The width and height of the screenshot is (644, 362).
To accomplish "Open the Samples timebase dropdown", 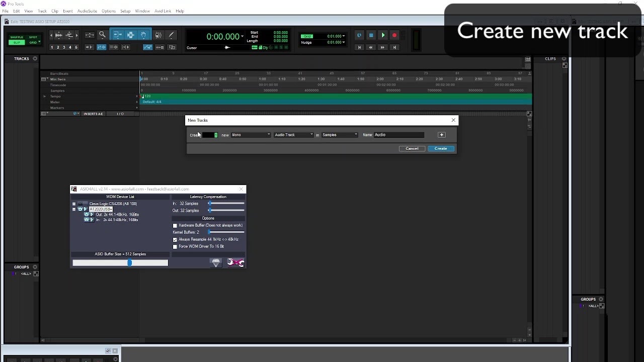I will pos(340,135).
